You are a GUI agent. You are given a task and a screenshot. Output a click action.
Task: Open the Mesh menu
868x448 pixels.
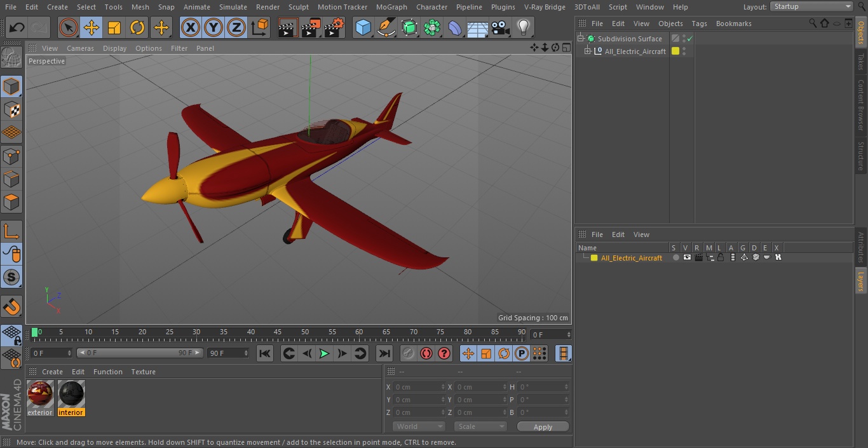tap(140, 6)
